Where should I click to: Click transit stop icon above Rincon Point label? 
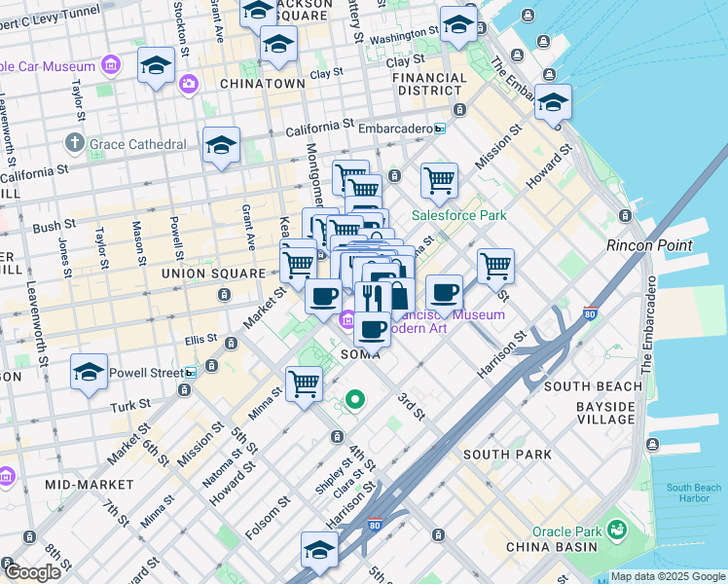(625, 215)
